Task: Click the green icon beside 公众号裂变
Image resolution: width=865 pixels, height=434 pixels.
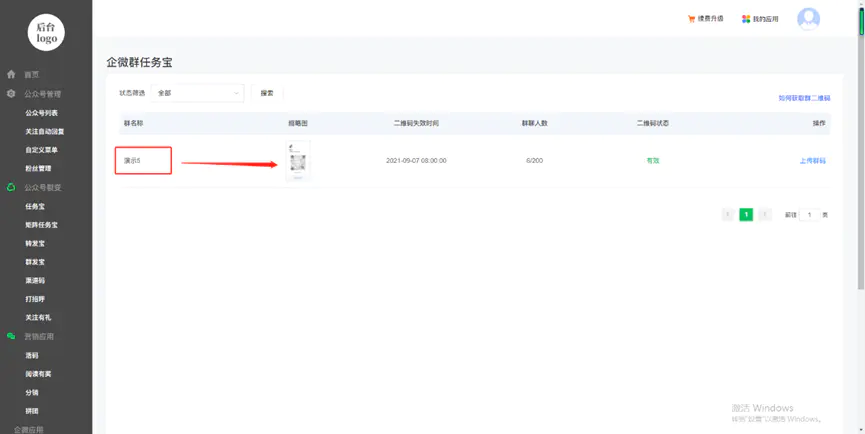Action: pyautogui.click(x=11, y=187)
